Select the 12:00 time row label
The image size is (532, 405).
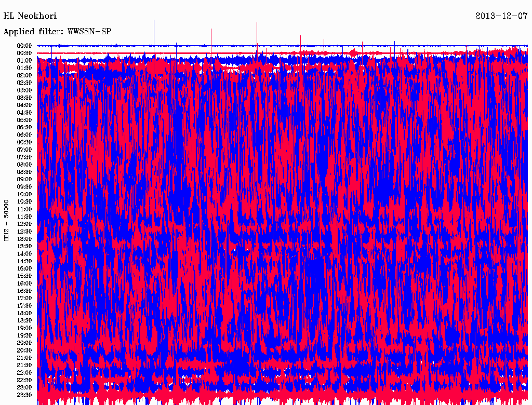pos(25,224)
